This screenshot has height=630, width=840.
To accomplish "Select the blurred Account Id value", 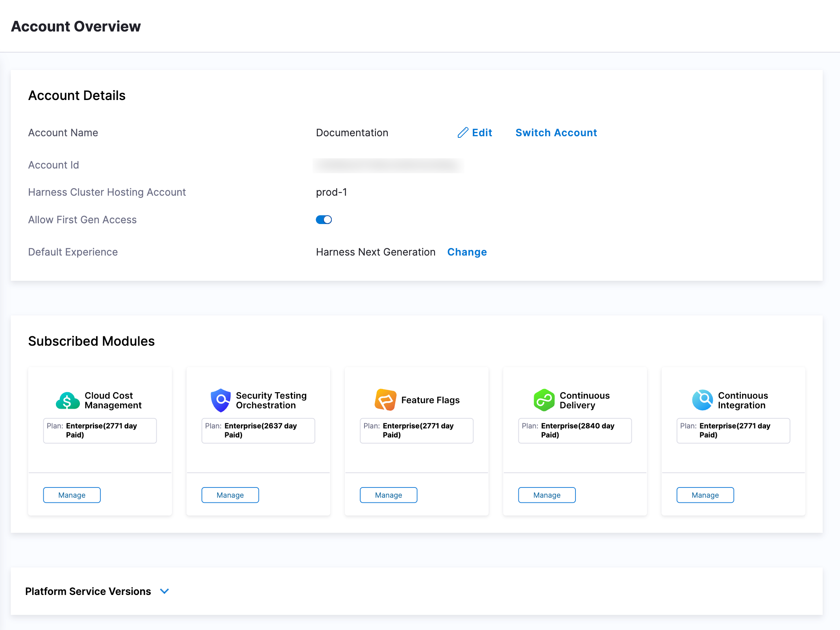I will [388, 165].
